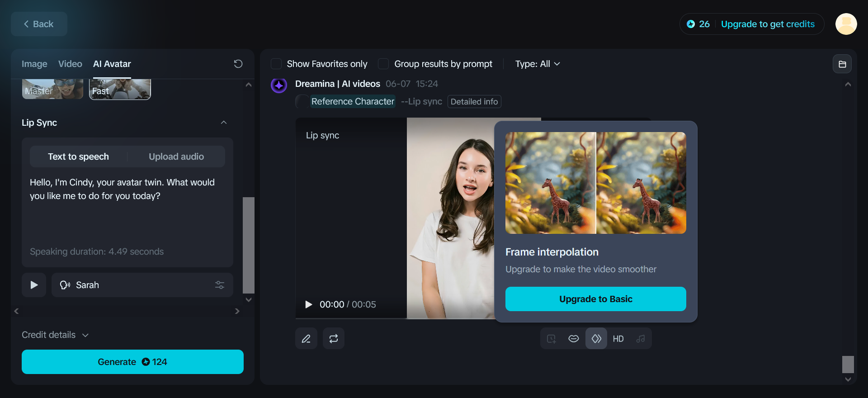Click the up arrow of the results scrollbar
868x398 pixels.
pyautogui.click(x=848, y=85)
